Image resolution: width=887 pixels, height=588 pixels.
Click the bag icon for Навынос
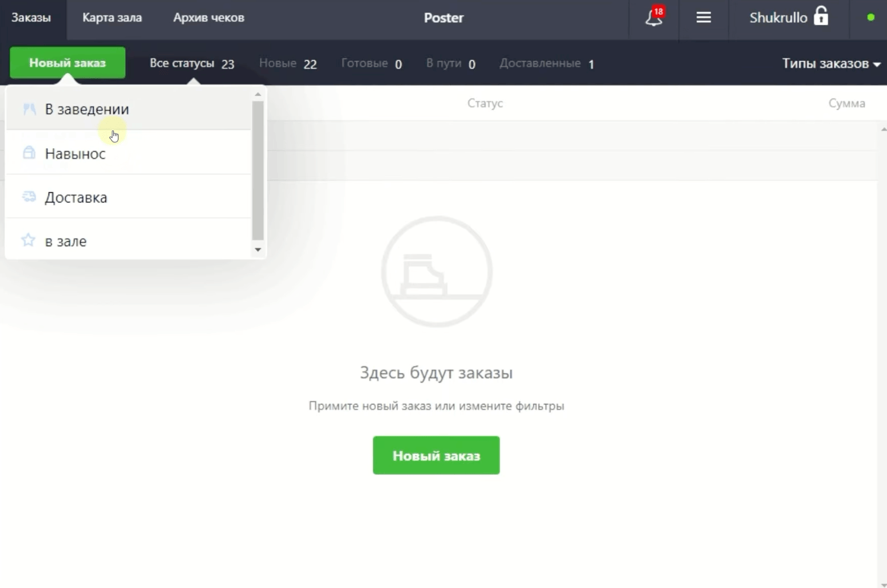point(29,153)
